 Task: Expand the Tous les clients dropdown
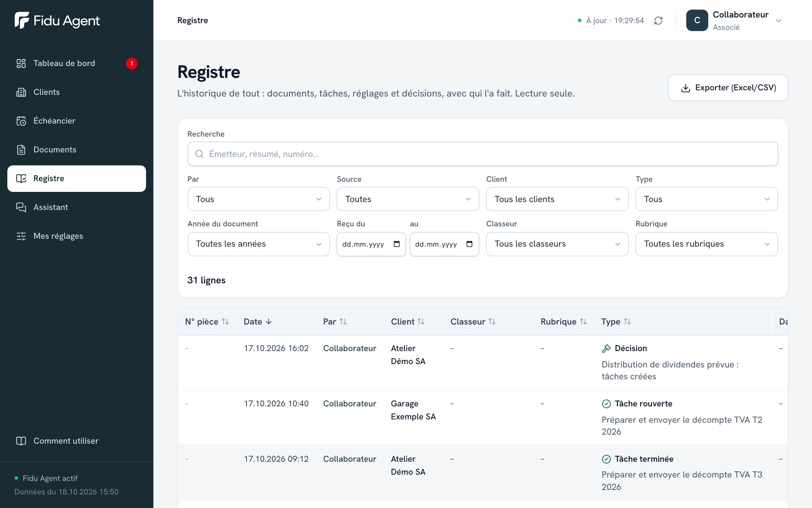click(x=557, y=199)
